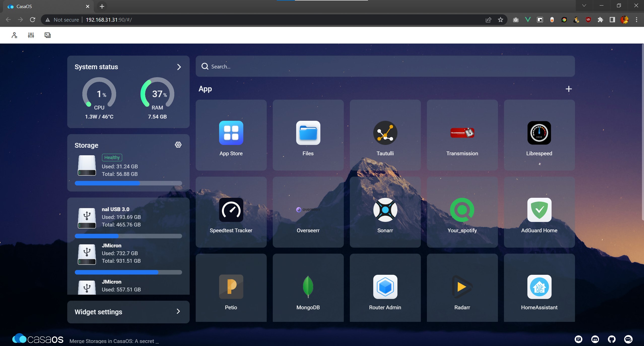Open GitHub icon in footer

[x=612, y=339]
